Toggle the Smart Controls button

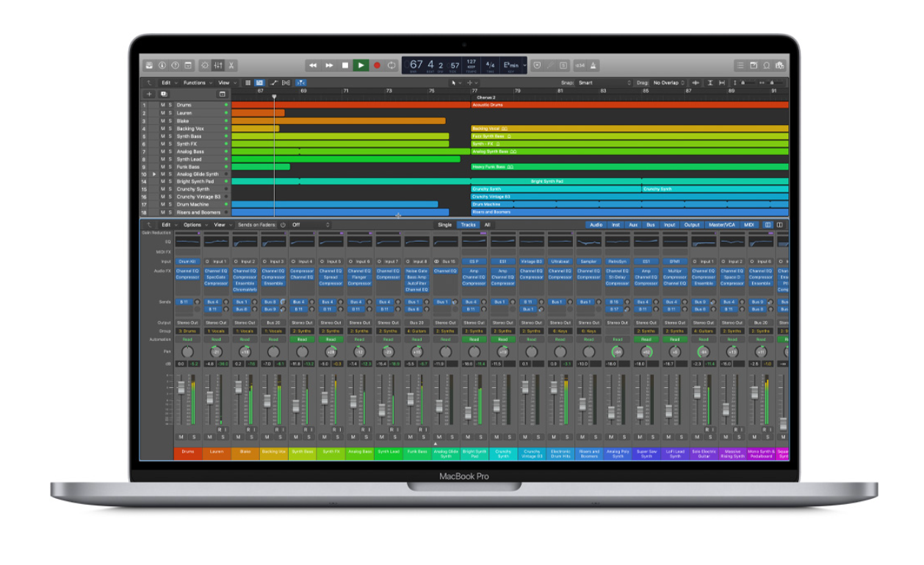coord(206,65)
